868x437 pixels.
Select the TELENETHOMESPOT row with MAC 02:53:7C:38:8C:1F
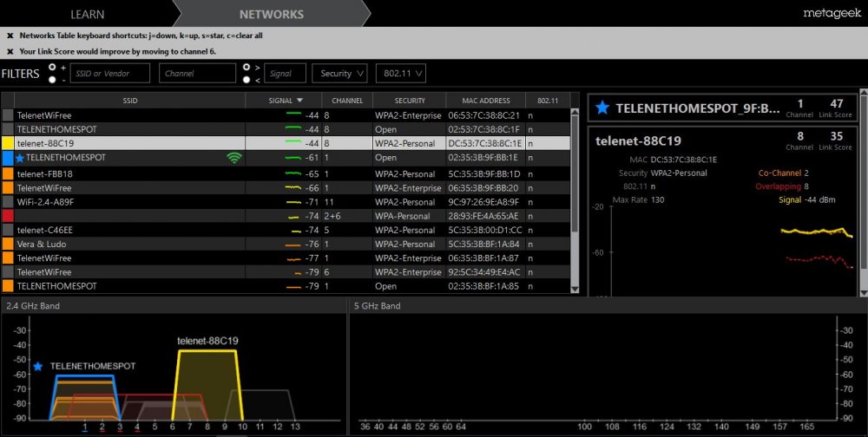click(285, 129)
